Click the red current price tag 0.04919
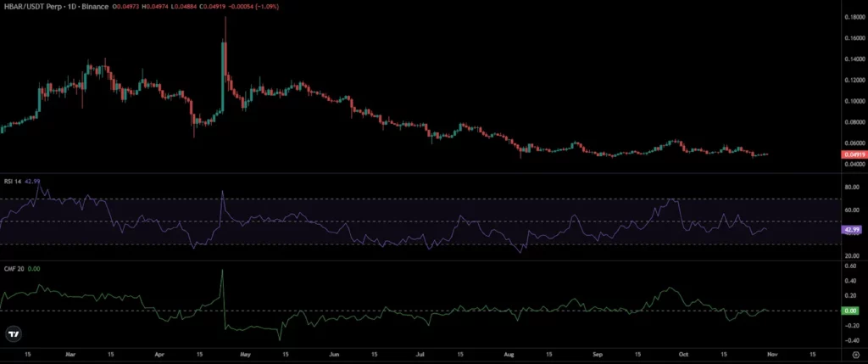Image resolution: width=868 pixels, height=364 pixels. 853,155
